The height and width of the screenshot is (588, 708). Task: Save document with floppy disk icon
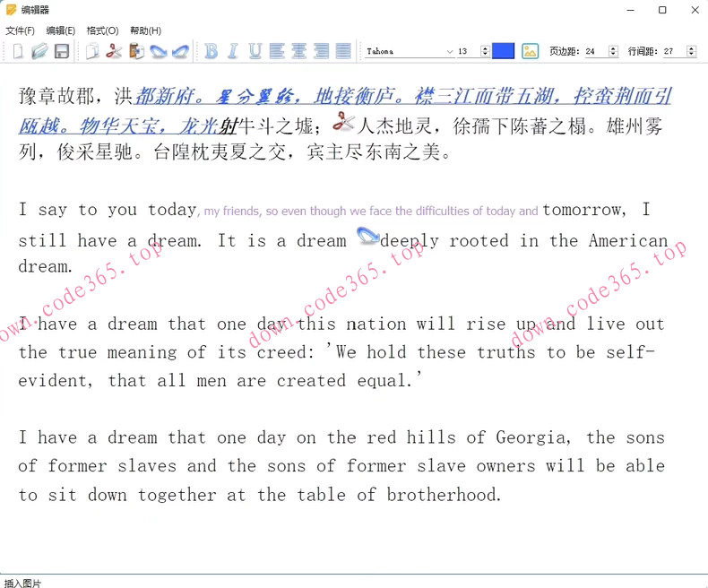coord(62,51)
